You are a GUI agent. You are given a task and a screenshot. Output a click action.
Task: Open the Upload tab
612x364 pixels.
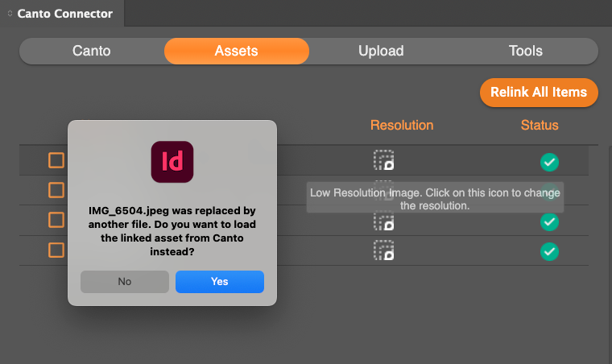(381, 51)
